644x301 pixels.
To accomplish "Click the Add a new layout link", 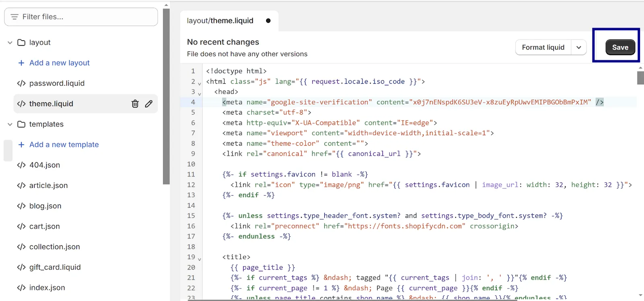I will (60, 63).
